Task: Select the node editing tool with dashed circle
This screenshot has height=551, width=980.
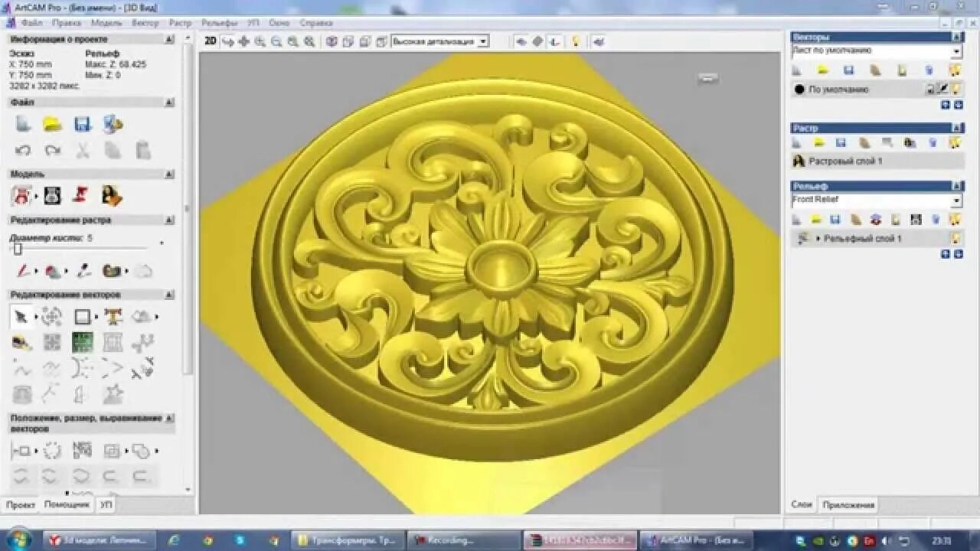Action: coord(52,316)
